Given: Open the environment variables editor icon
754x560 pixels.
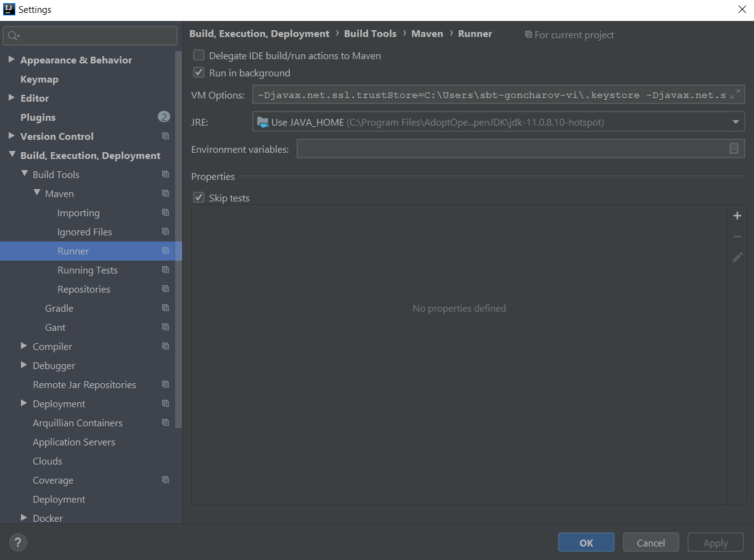Looking at the screenshot, I should pyautogui.click(x=734, y=148).
